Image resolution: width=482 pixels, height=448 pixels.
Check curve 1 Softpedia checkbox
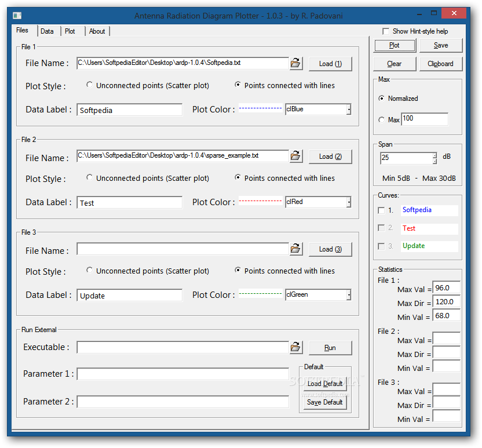pos(381,210)
